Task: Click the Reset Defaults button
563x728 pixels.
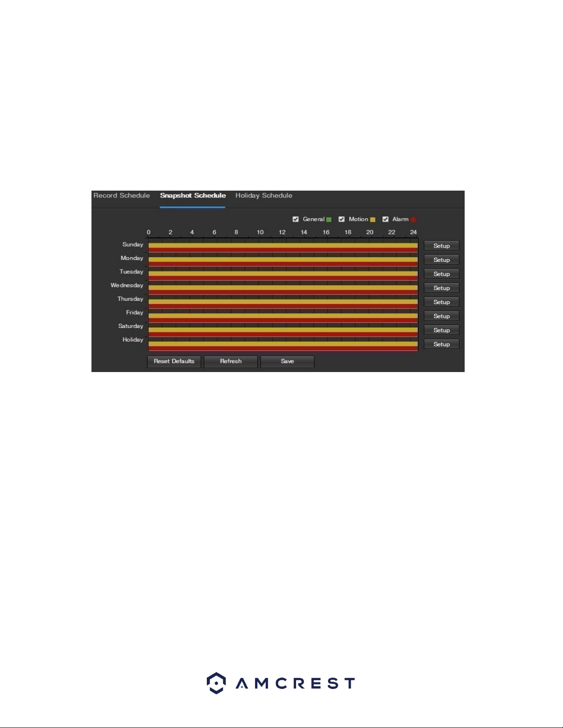Action: (174, 361)
